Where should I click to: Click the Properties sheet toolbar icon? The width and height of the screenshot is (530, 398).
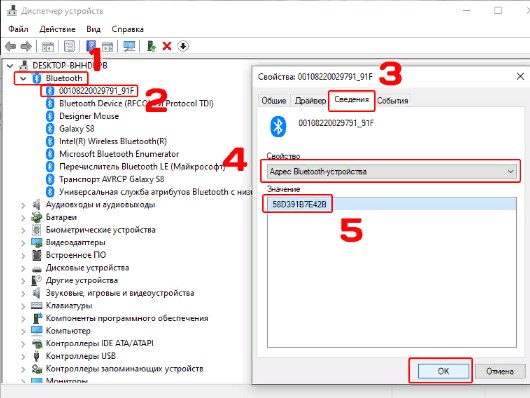tap(69, 46)
